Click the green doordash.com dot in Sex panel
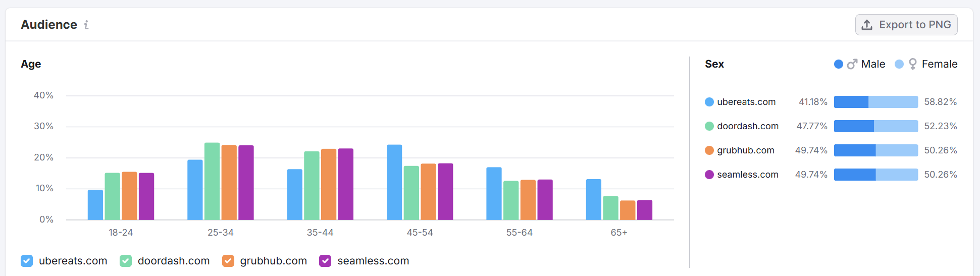980x276 pixels. 709,126
